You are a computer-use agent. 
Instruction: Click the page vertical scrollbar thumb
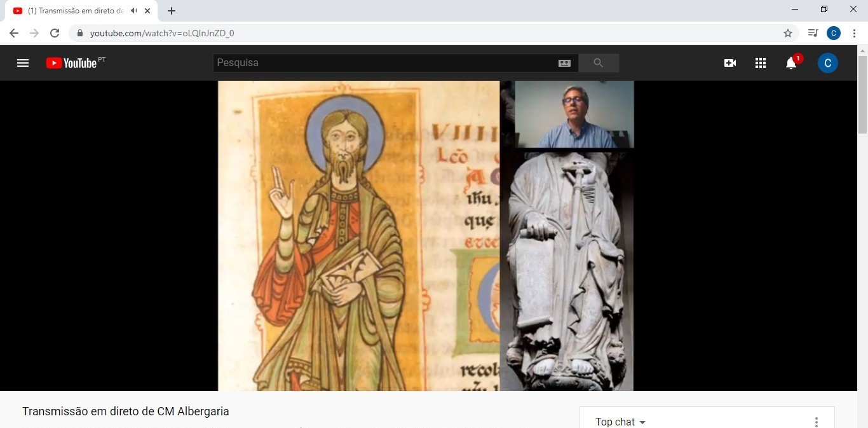(x=862, y=95)
